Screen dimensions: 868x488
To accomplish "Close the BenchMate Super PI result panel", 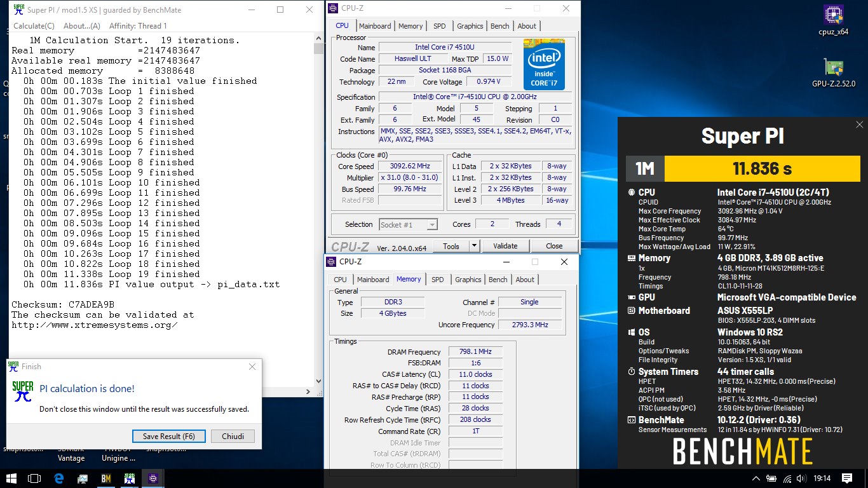I will (x=859, y=125).
